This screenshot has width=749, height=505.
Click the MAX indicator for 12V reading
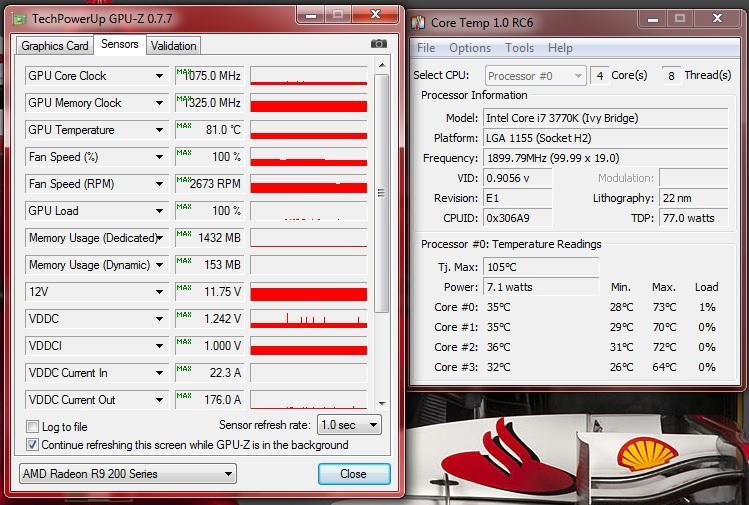pyautogui.click(x=183, y=288)
